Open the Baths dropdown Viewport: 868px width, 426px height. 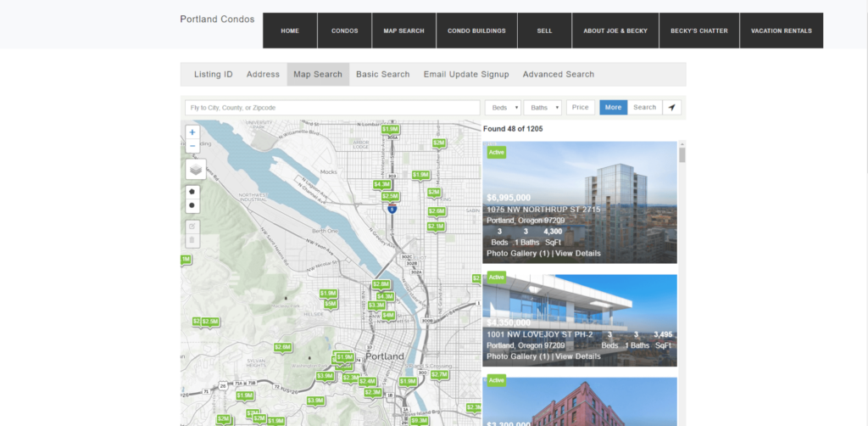pos(542,108)
